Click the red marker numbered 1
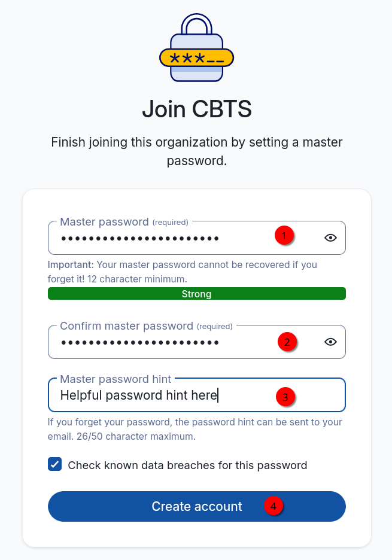Image resolution: width=392 pixels, height=560 pixels. (284, 236)
